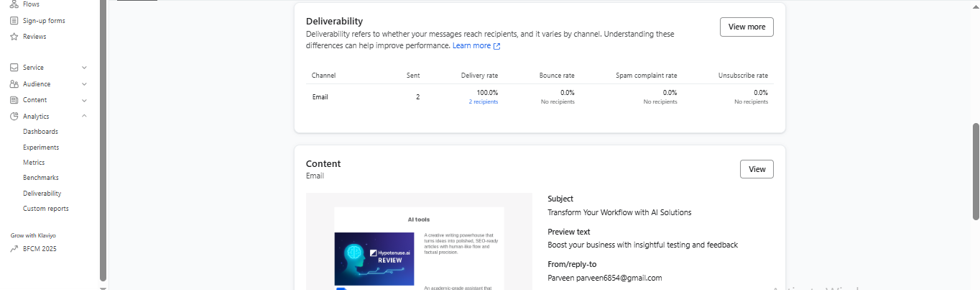Click the Content icon in sidebar
This screenshot has width=980, height=290.
click(14, 100)
